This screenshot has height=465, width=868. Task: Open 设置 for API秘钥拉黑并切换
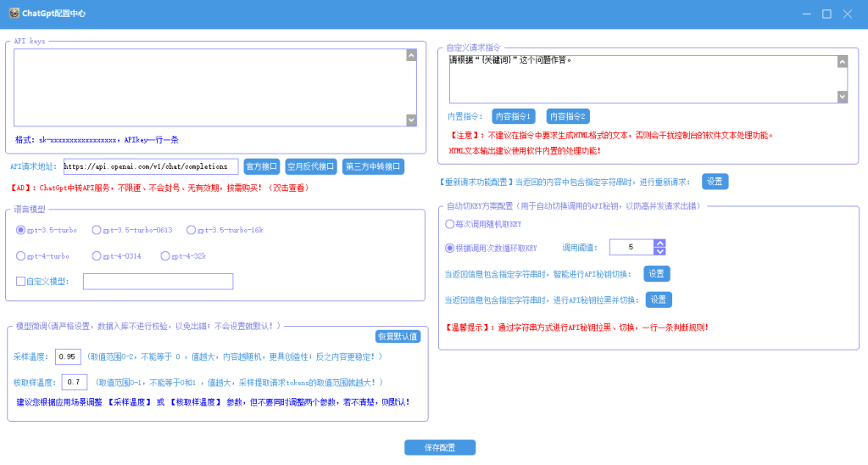pyautogui.click(x=658, y=300)
